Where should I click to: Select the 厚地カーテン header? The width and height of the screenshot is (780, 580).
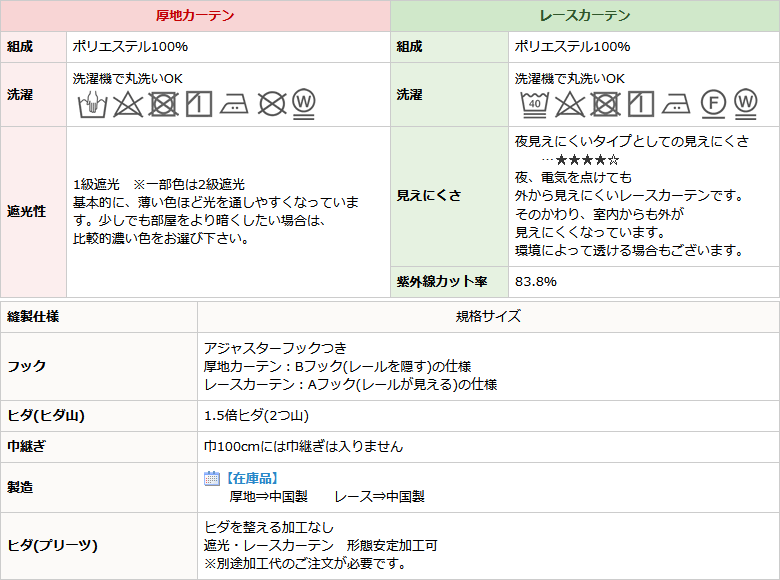195,16
